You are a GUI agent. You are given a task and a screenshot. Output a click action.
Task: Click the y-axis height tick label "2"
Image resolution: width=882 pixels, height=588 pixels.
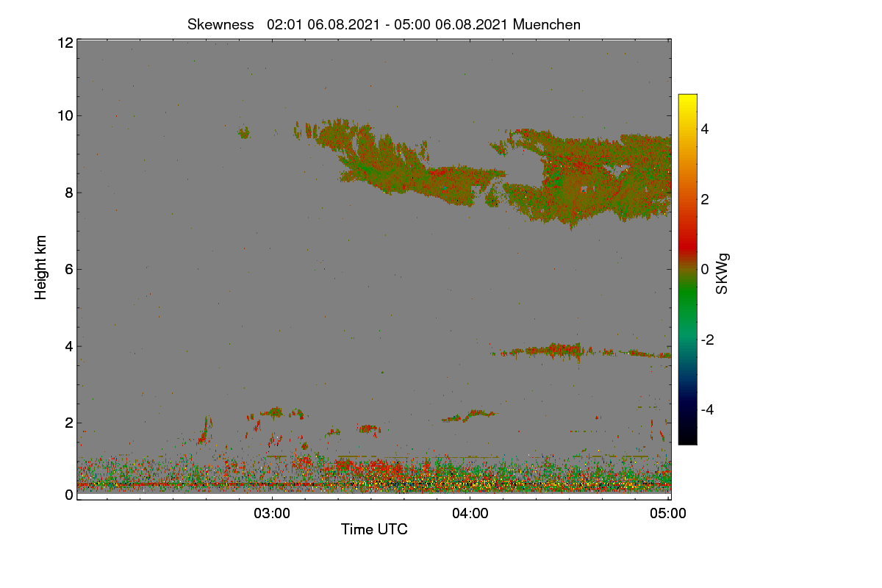pyautogui.click(x=68, y=423)
